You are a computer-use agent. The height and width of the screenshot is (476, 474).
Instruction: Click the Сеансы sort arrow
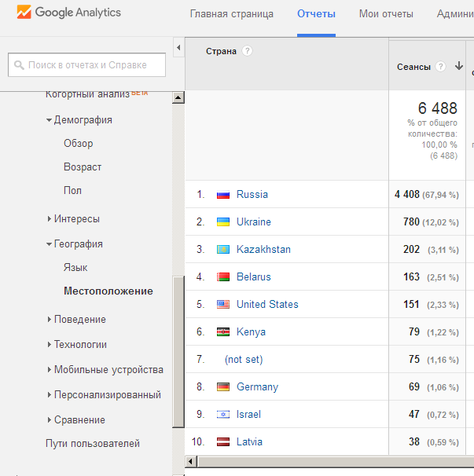(x=459, y=65)
